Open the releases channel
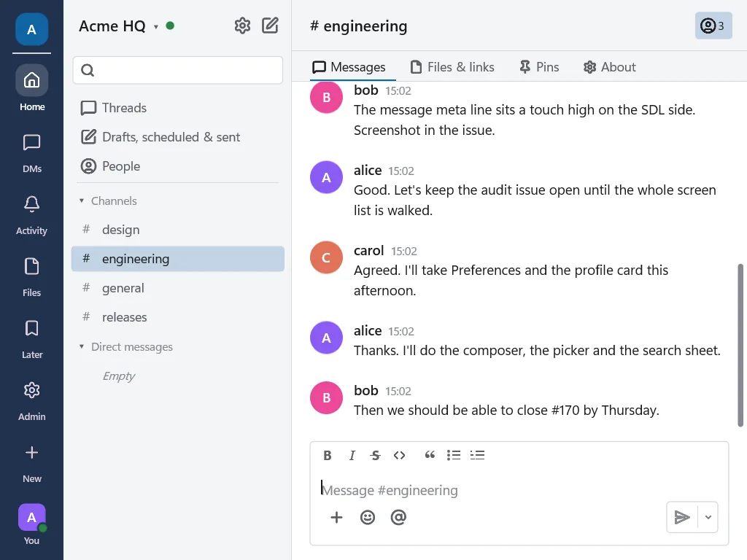This screenshot has height=560, width=747. [x=178, y=317]
